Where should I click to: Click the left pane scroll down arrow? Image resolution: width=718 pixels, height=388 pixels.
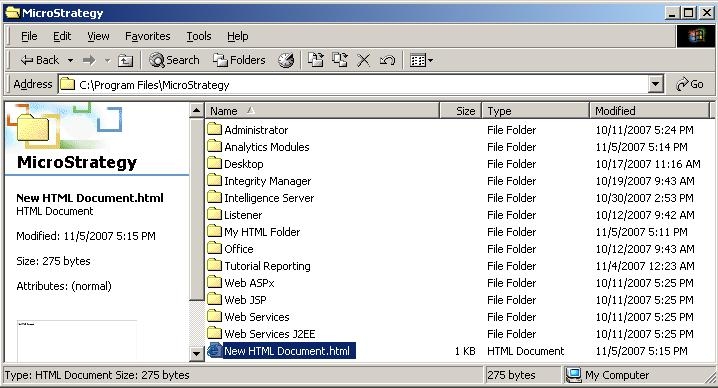click(196, 353)
